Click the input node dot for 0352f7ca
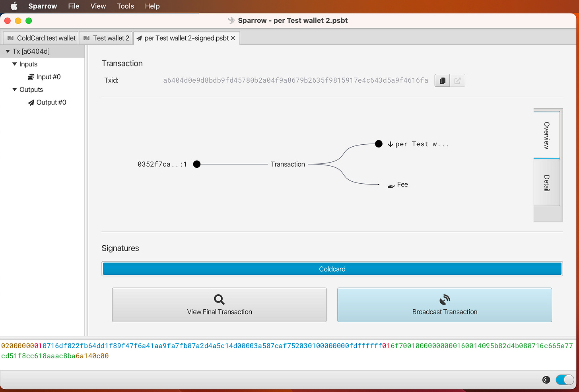Viewport: 579px width, 392px height. tap(196, 164)
